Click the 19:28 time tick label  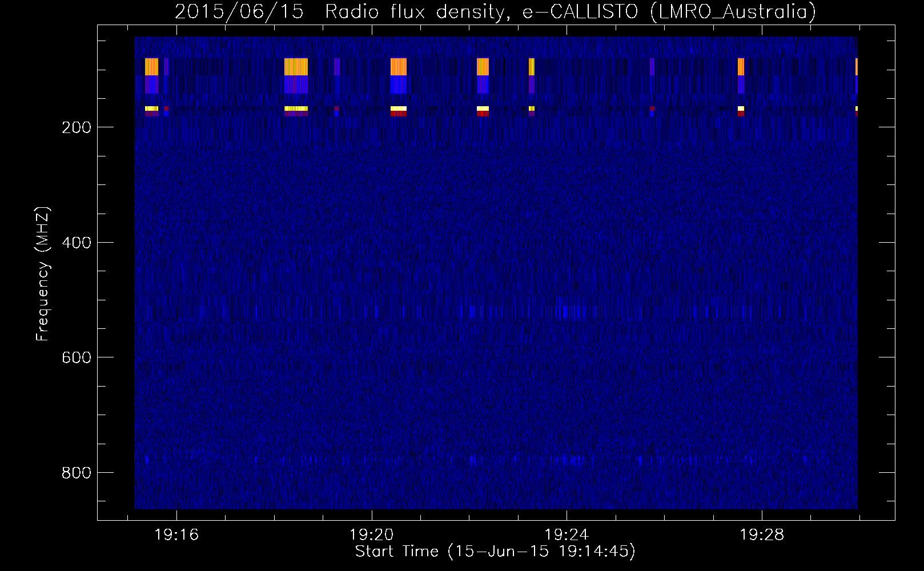762,535
